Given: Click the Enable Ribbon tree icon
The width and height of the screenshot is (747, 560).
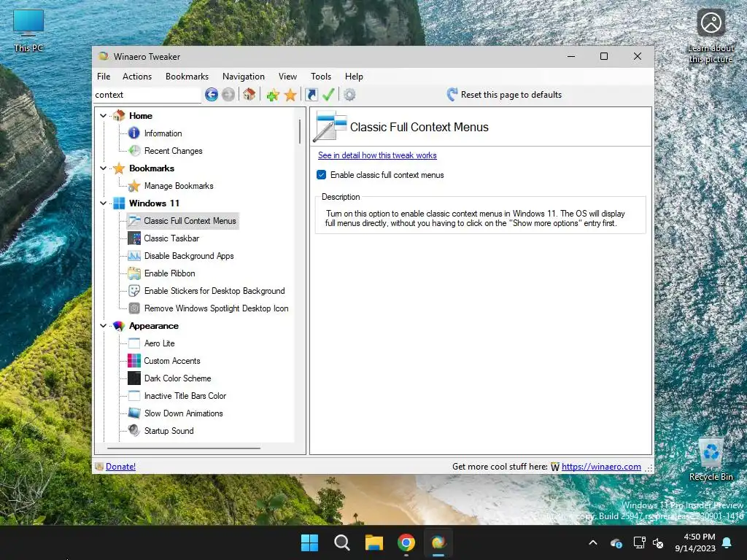Looking at the screenshot, I should tap(134, 273).
